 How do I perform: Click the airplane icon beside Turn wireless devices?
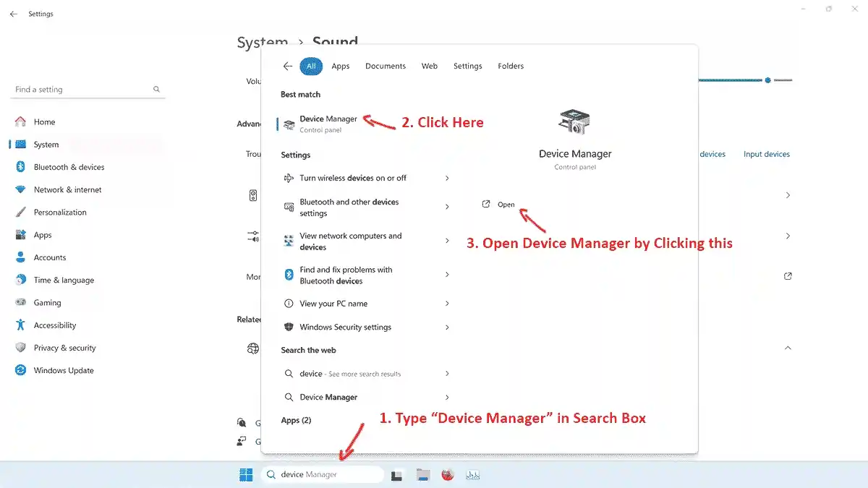click(289, 178)
